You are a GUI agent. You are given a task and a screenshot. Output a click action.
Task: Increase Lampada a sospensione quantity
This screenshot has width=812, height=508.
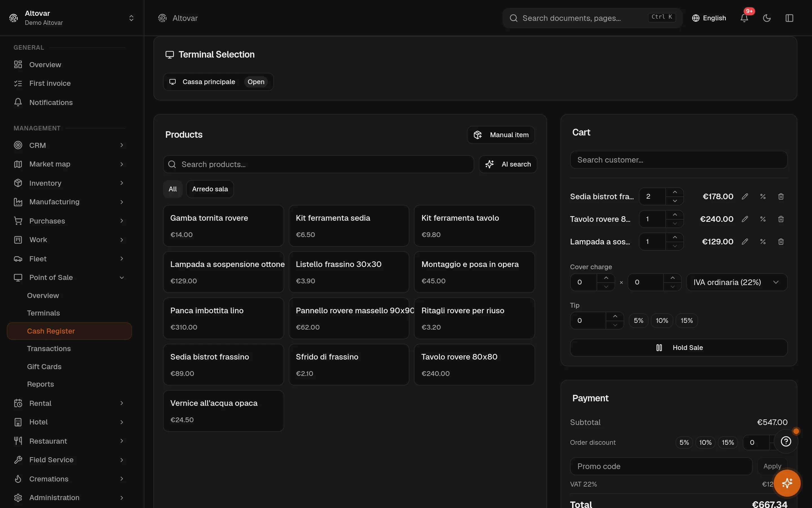click(x=674, y=237)
